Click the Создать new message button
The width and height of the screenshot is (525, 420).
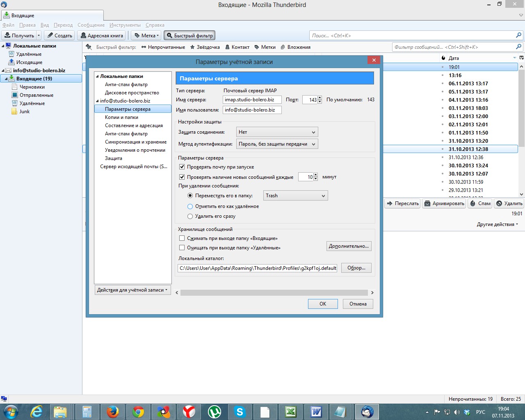[x=59, y=36]
